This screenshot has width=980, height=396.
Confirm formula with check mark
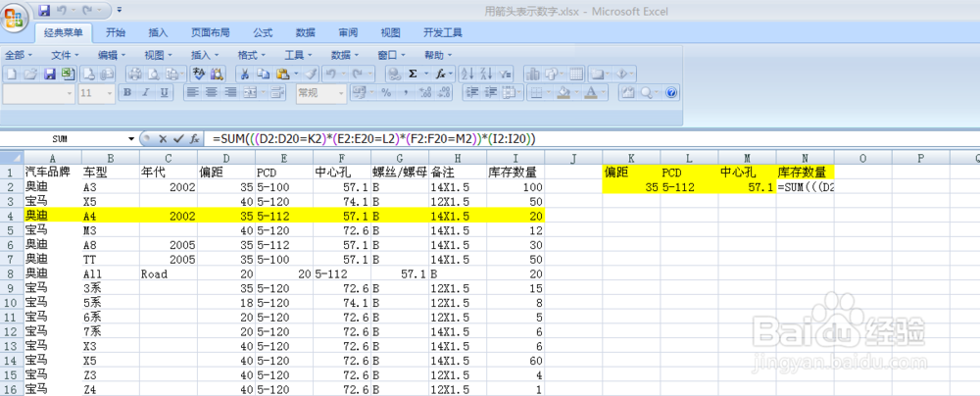(178, 138)
